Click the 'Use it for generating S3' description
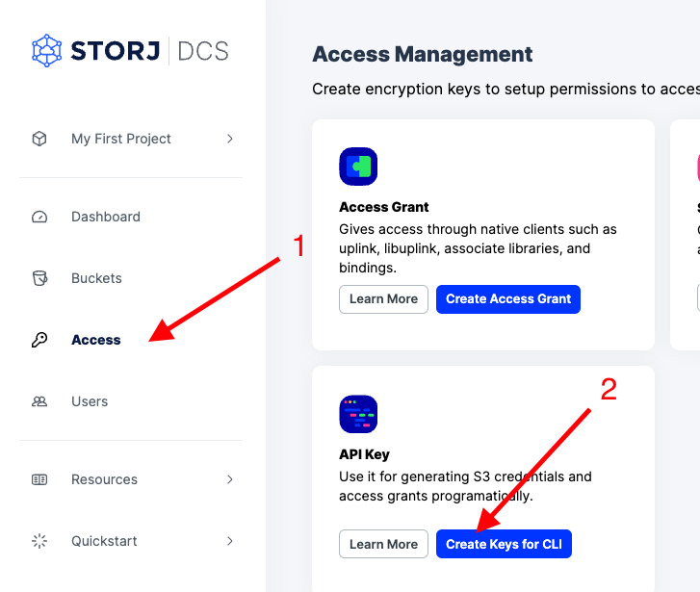The height and width of the screenshot is (592, 700). pyautogui.click(x=465, y=486)
